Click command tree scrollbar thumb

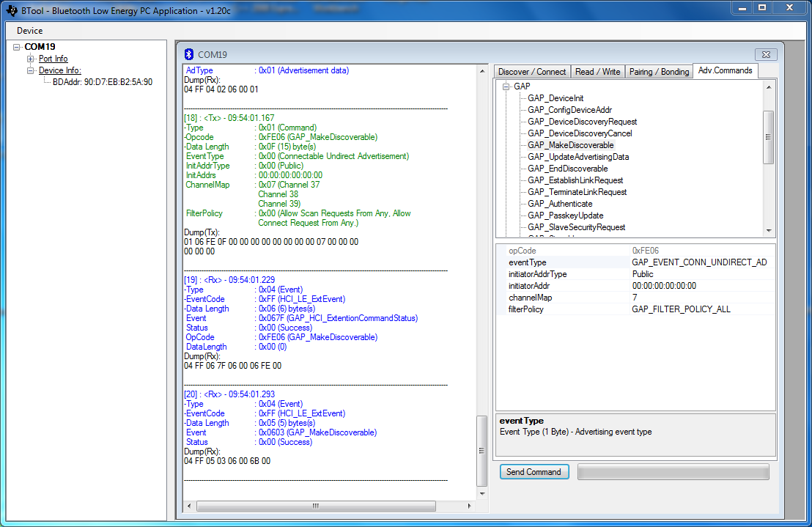pyautogui.click(x=769, y=137)
